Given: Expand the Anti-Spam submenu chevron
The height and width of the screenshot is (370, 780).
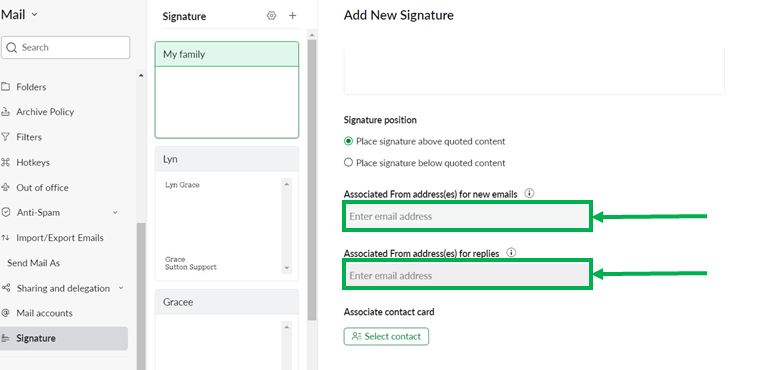Looking at the screenshot, I should click(x=115, y=212).
